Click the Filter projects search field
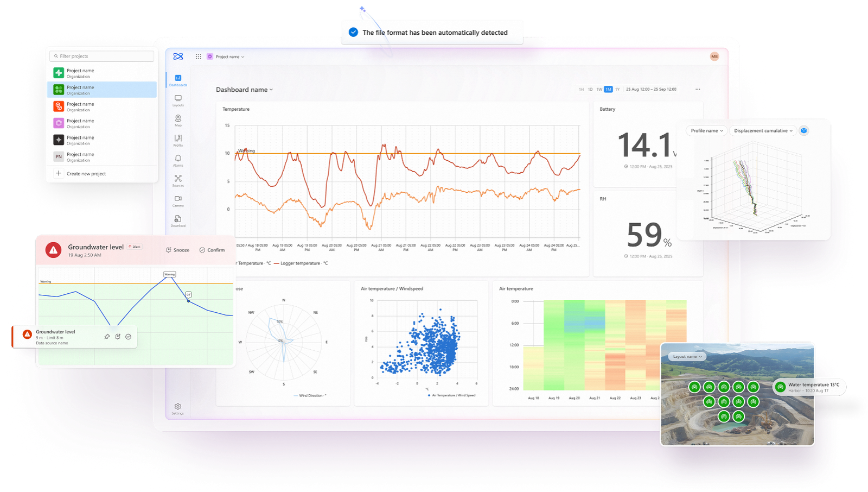This screenshot has width=868, height=492. (x=102, y=56)
